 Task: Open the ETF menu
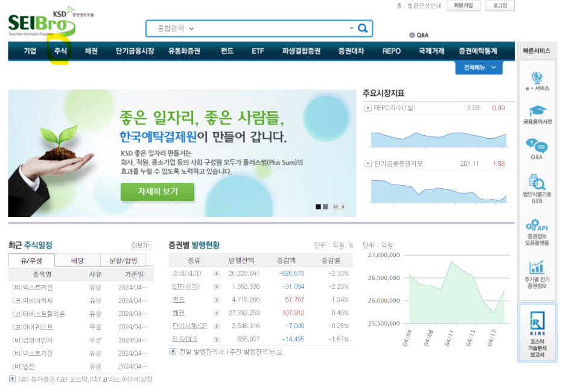(258, 51)
